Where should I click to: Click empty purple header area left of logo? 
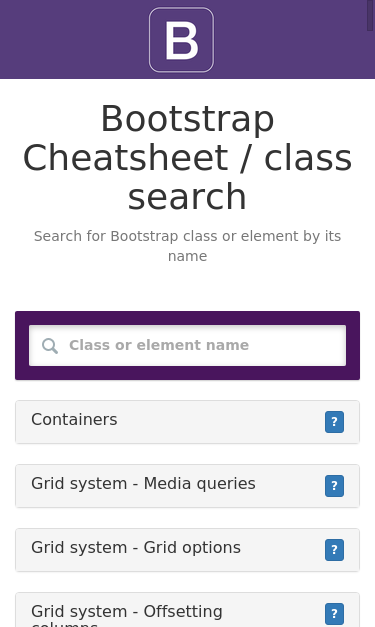coord(74,39)
